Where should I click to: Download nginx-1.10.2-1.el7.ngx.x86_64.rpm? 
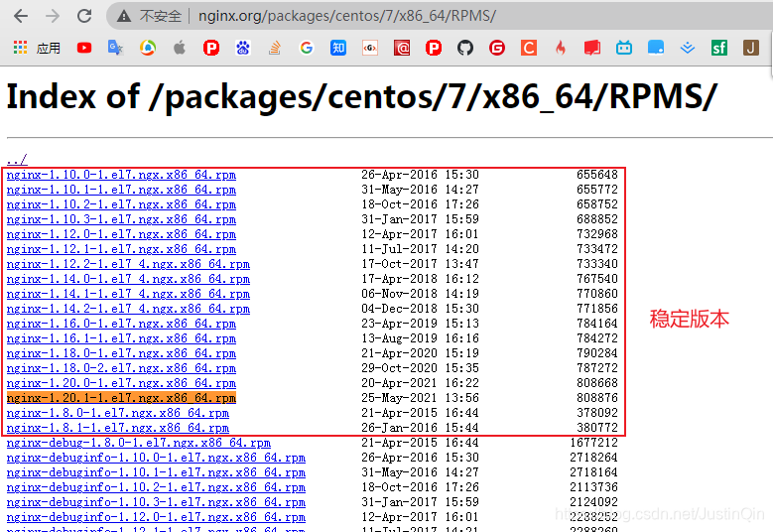coord(121,204)
